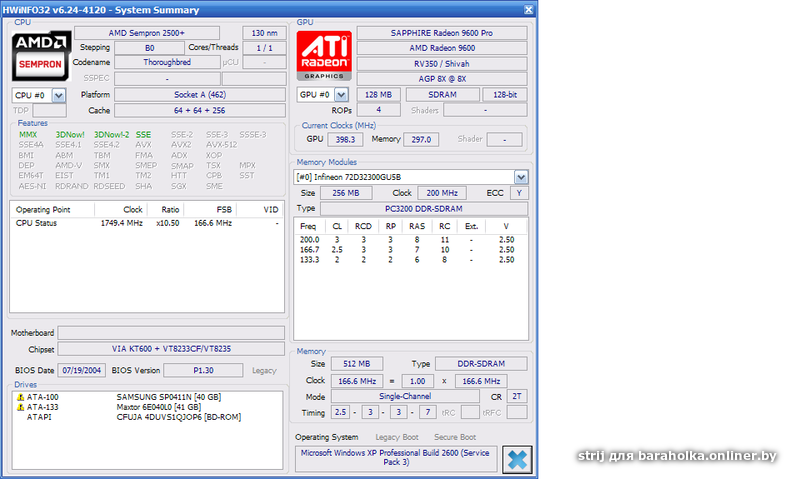Select the SAMSUNG SP0411N [40 GB] drive row
800x479 pixels.
click(x=147, y=397)
